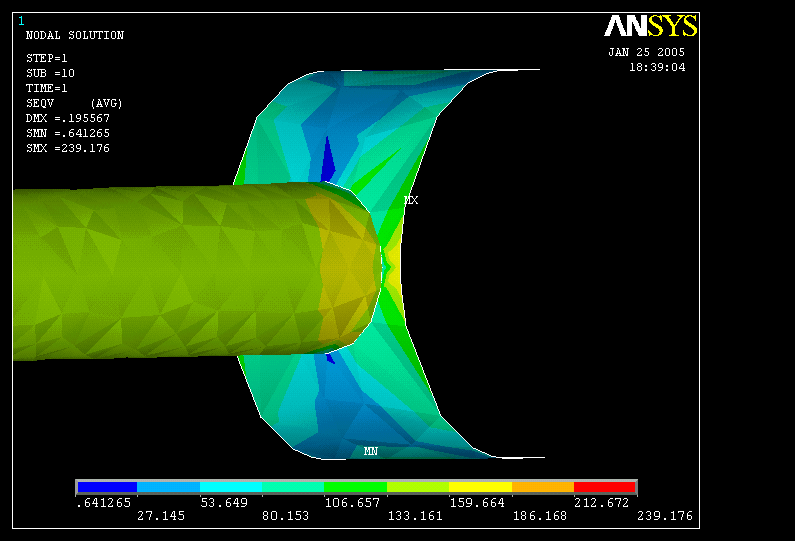Image resolution: width=795 pixels, height=541 pixels.
Task: Click legend value 27.145
Action: 161,516
